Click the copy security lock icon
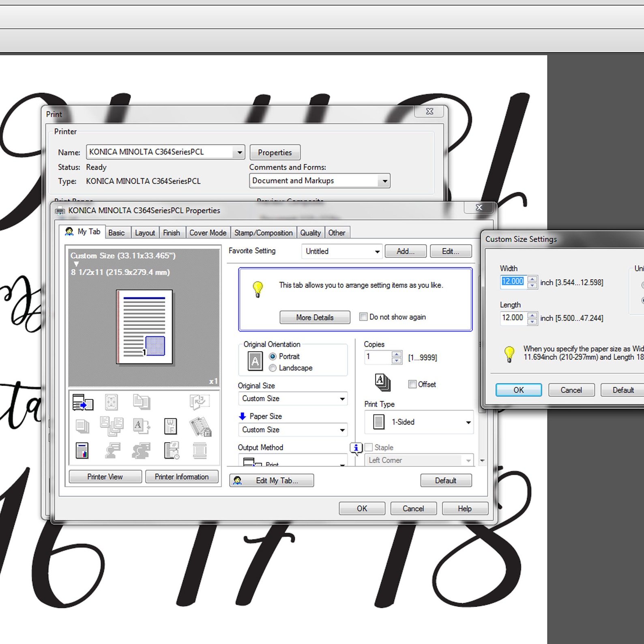Screen dimensions: 644x644 (x=200, y=427)
